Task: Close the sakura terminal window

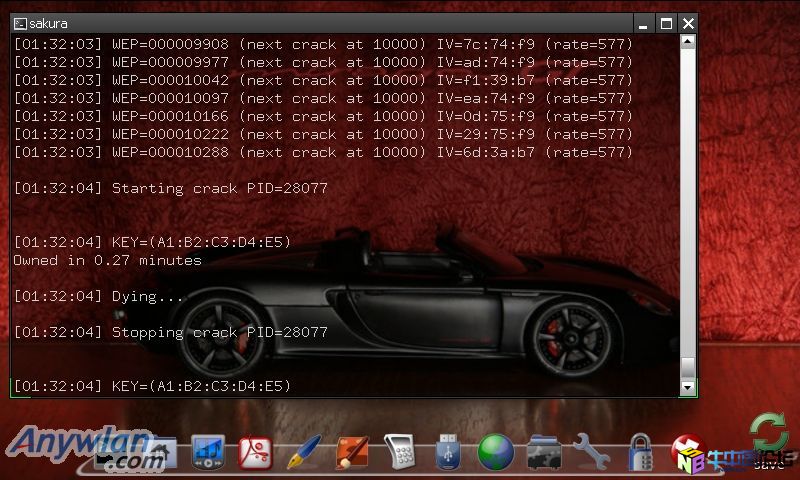Action: (688, 23)
